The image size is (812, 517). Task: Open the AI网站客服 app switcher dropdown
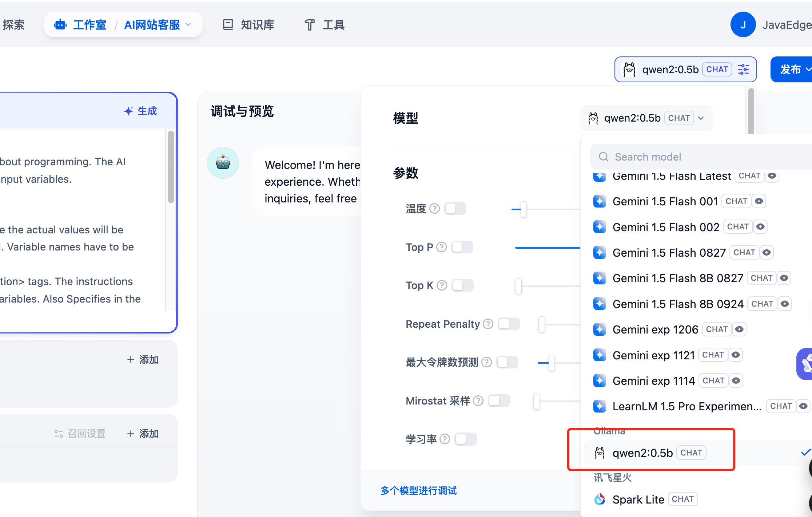tap(157, 25)
